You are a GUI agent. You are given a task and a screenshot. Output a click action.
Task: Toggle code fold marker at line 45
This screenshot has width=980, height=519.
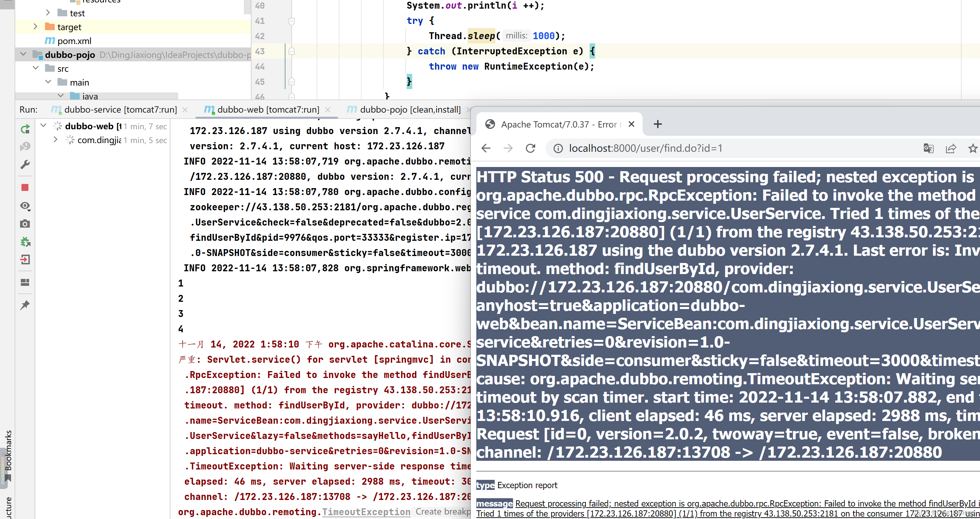click(292, 81)
